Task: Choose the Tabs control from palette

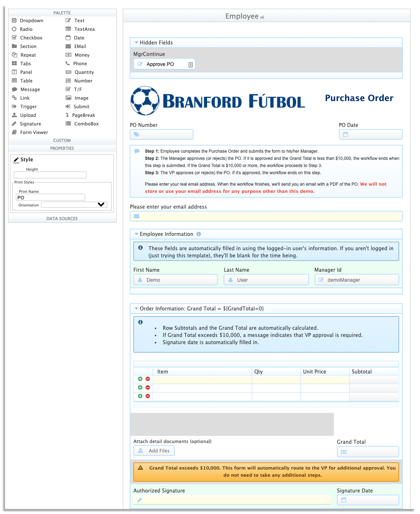Action: (x=21, y=63)
